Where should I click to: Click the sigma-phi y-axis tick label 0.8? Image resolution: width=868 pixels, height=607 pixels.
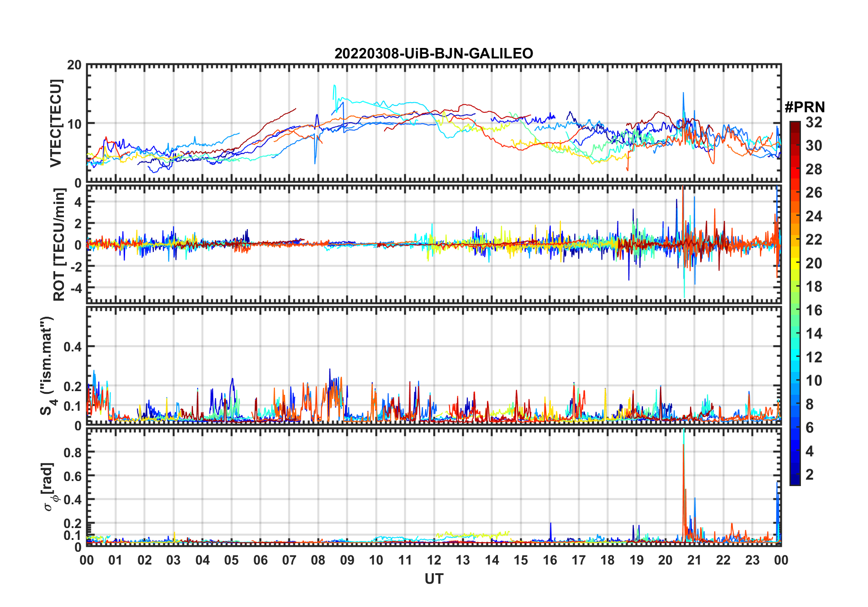coord(73,452)
